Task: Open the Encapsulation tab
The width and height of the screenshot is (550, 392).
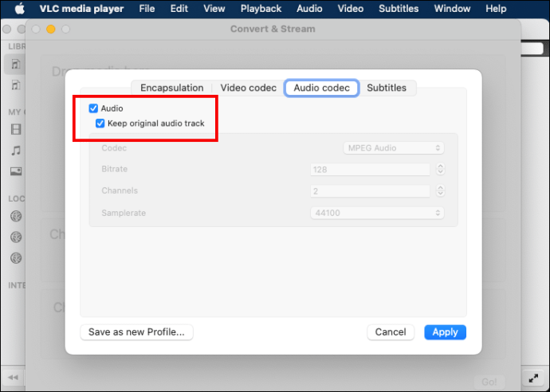Action: pos(171,88)
